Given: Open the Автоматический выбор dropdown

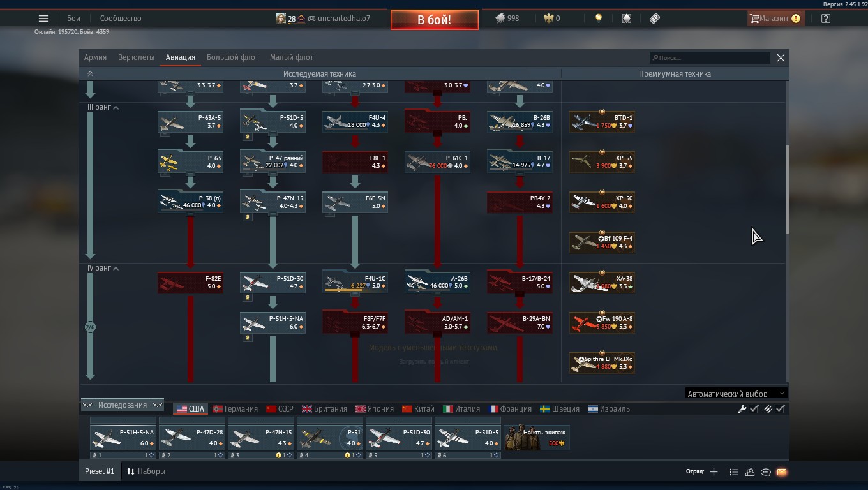Looking at the screenshot, I should tap(737, 394).
